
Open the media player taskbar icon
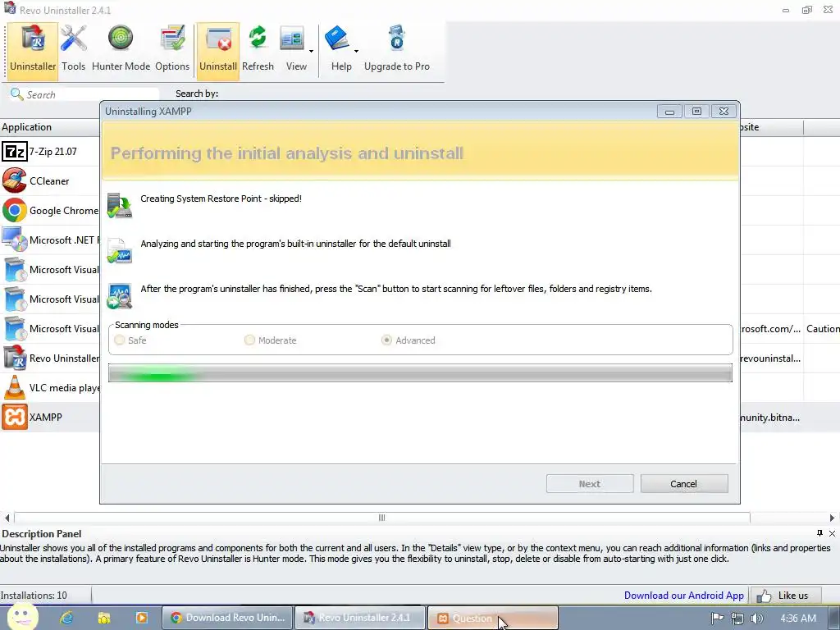point(142,618)
